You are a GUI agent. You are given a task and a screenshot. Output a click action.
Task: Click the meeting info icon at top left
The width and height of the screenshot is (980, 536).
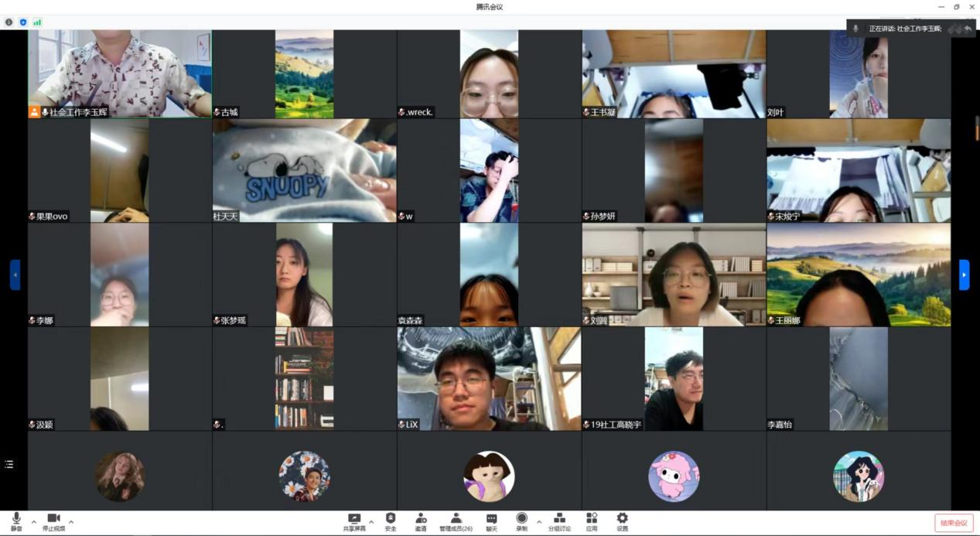(9, 22)
